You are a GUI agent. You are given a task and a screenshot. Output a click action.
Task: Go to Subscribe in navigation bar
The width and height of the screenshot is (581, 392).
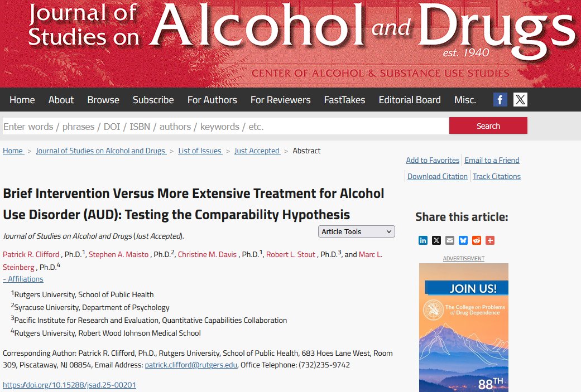153,100
